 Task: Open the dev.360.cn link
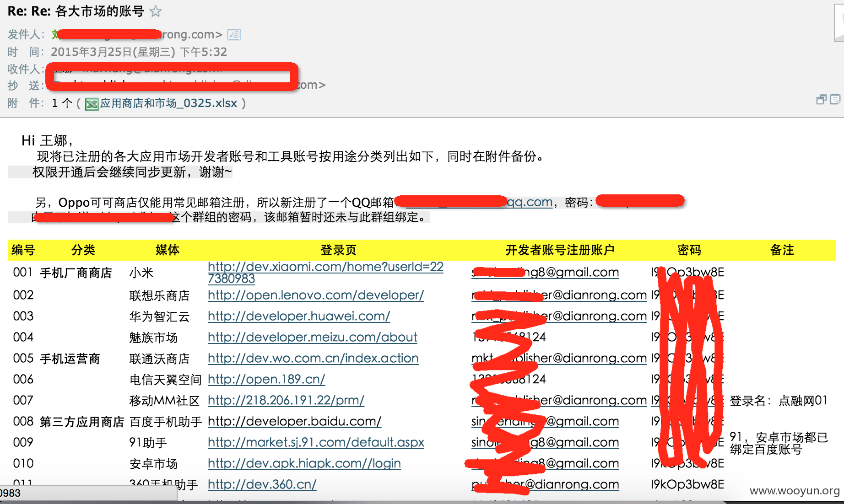pos(262,484)
